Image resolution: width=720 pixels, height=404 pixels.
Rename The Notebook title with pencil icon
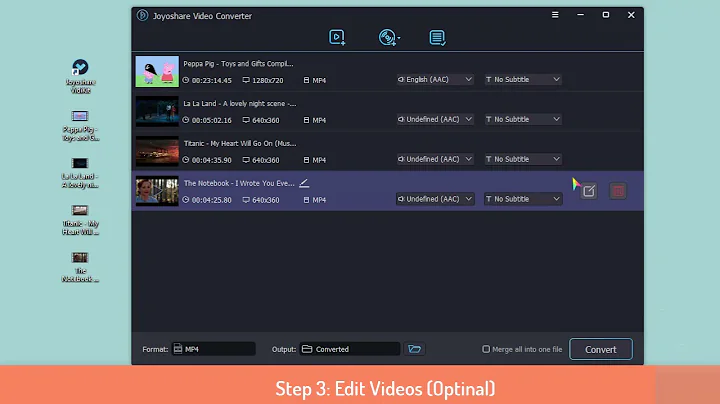[304, 183]
